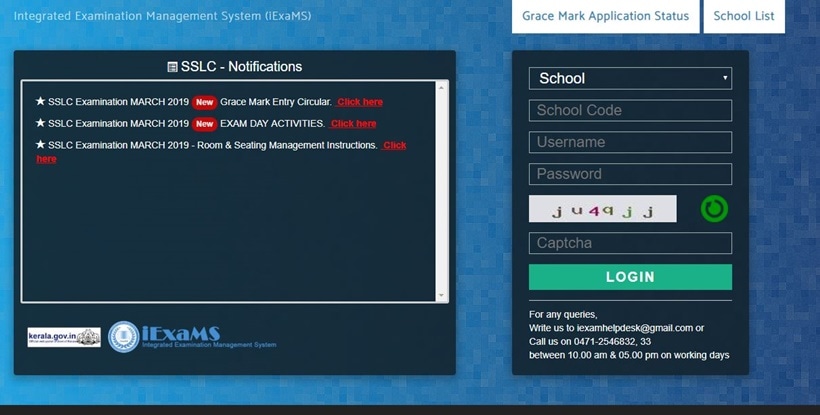
Task: Click the phone number 0471-2546832, 33 text
Action: pos(612,342)
